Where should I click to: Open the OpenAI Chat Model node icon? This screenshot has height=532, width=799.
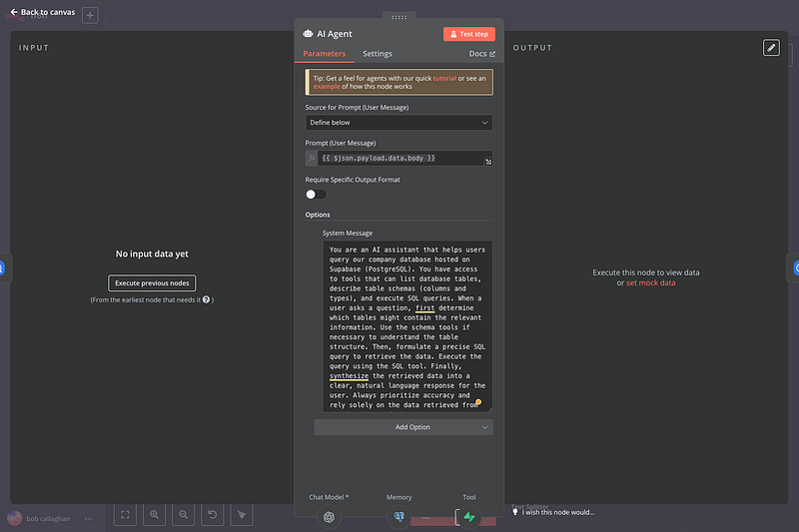pos(329,517)
